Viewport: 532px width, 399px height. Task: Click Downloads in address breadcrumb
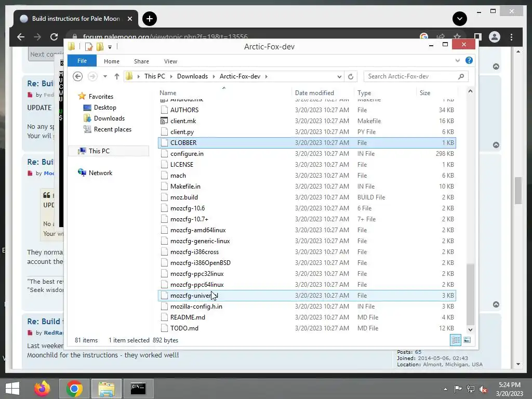192,76
